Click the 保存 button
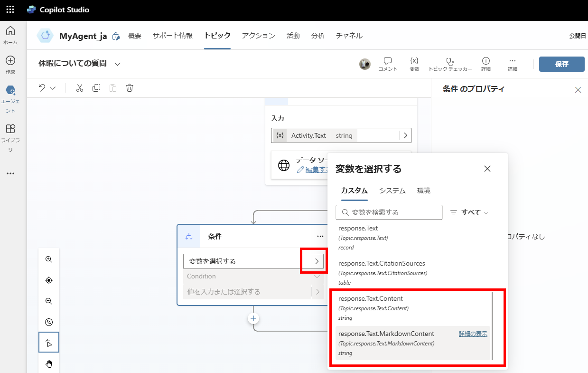This screenshot has width=588, height=373. [561, 64]
